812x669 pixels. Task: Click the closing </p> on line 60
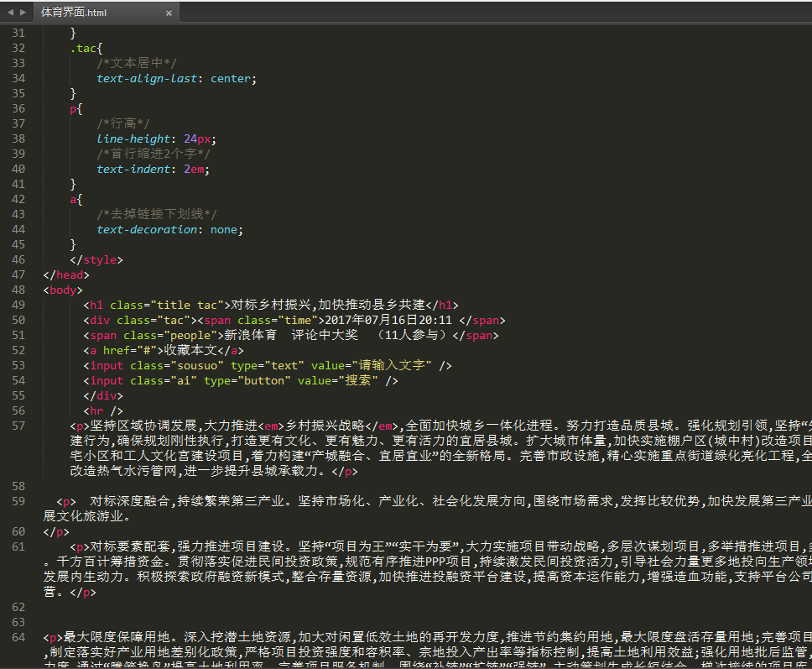56,531
